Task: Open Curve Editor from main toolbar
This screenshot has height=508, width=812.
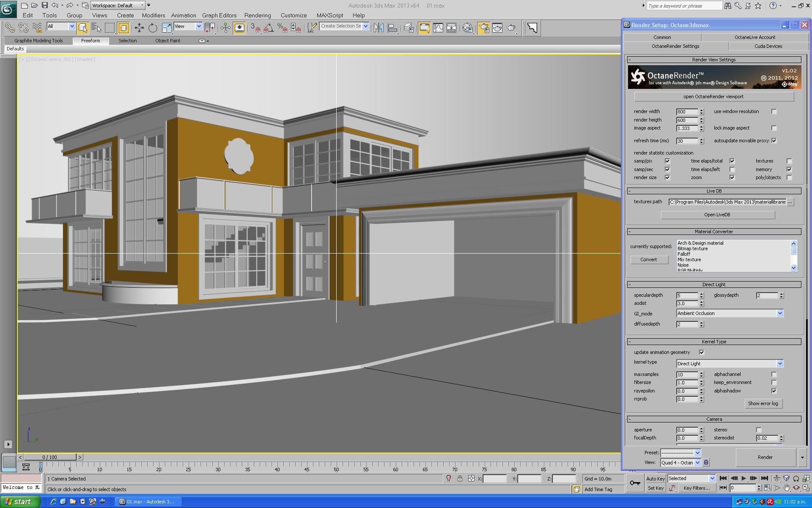Action: click(438, 28)
